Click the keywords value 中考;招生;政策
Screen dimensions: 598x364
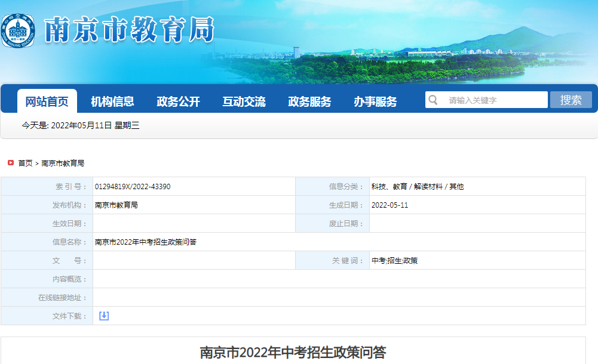pos(394,261)
